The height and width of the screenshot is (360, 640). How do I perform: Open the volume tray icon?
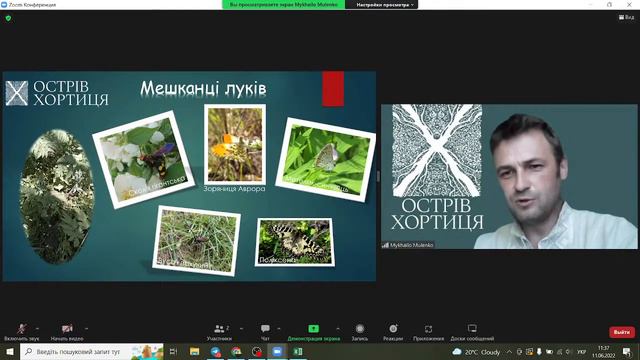pyautogui.click(x=569, y=352)
